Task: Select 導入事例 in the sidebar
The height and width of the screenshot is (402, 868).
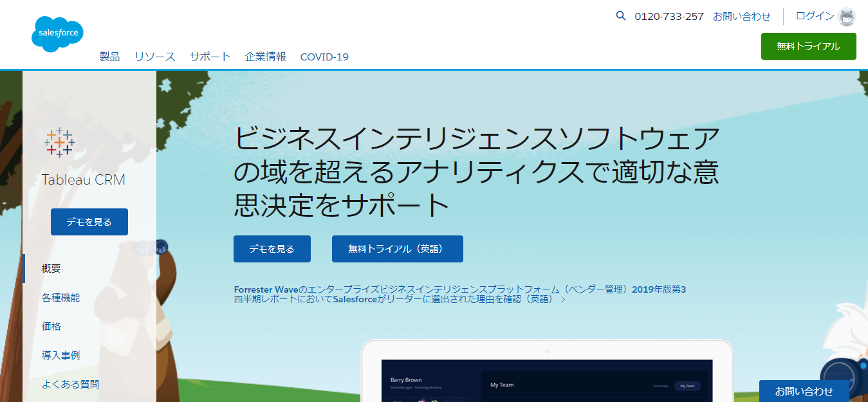Action: [x=61, y=356]
